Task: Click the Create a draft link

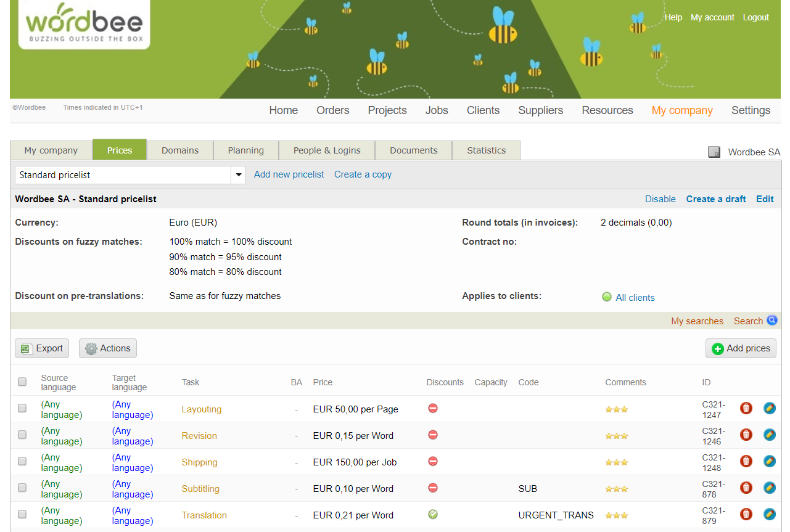Action: tap(715, 199)
